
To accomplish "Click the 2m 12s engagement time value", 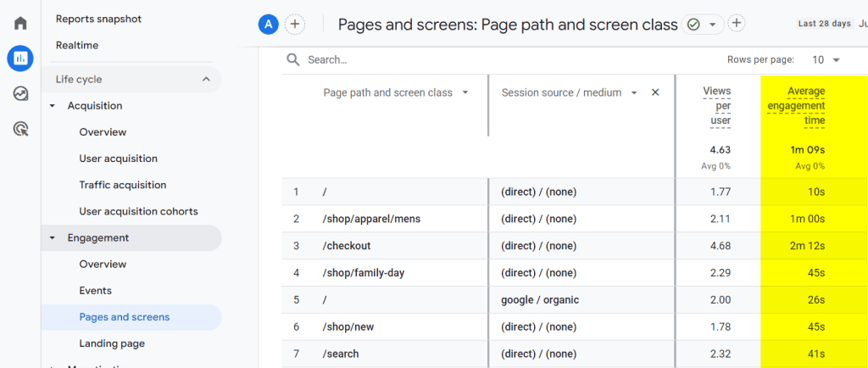I will point(808,246).
